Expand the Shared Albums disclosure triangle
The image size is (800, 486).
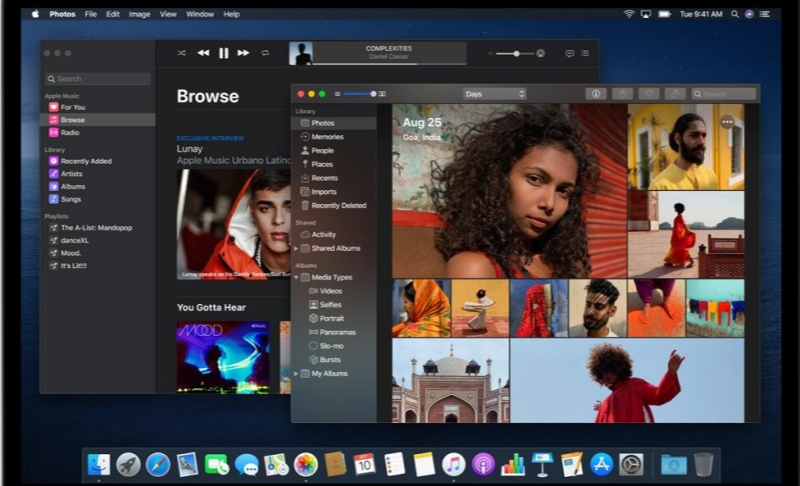click(296, 248)
